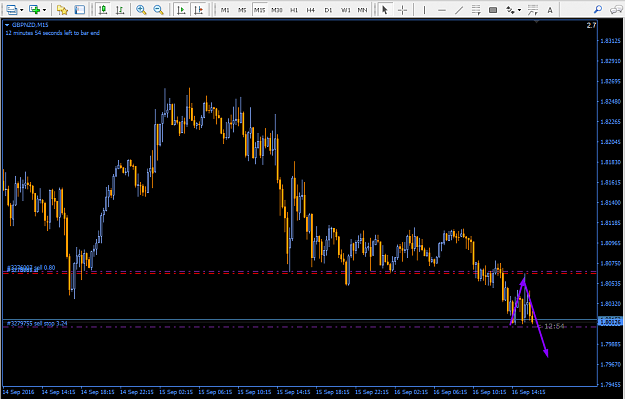Switch chart to bar chart
Screen dimensions: 625x399
click(120, 10)
